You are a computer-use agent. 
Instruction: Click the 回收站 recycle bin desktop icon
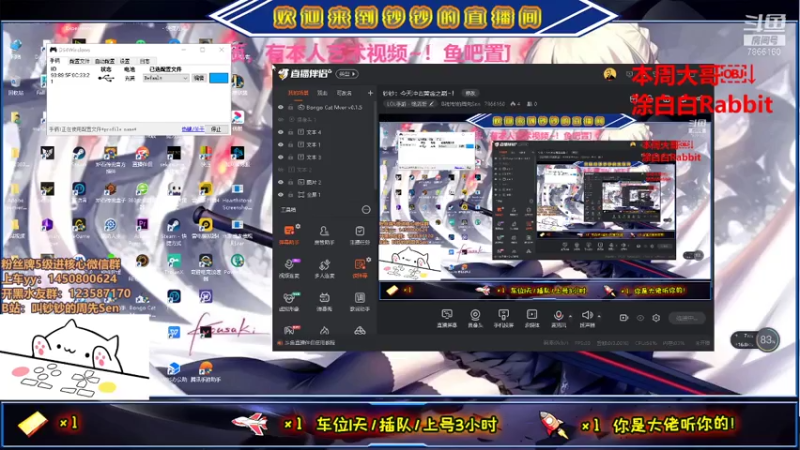click(x=15, y=85)
